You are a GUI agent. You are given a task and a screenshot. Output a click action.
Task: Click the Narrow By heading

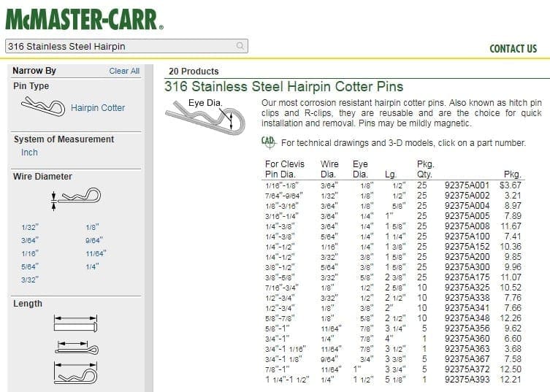(x=34, y=71)
